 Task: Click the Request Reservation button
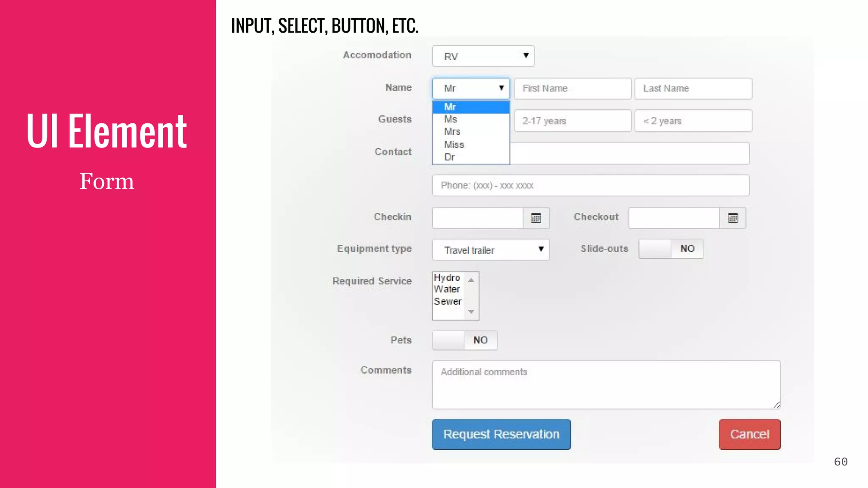click(x=501, y=434)
